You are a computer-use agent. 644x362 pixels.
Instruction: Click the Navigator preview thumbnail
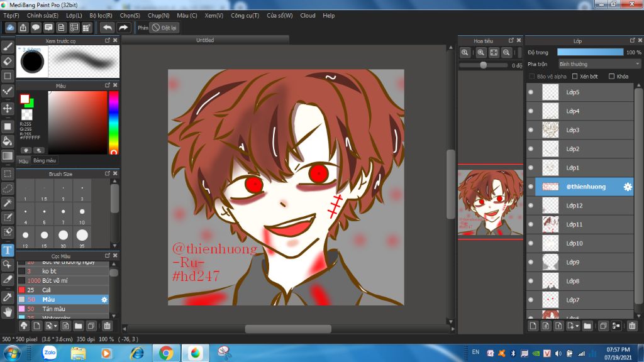[491, 202]
